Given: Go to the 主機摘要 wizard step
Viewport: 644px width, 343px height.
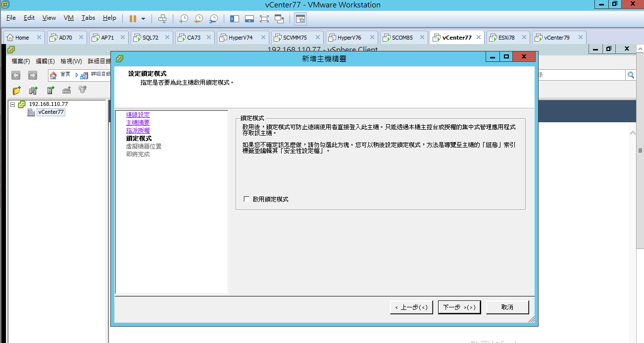Looking at the screenshot, I should click(x=138, y=123).
